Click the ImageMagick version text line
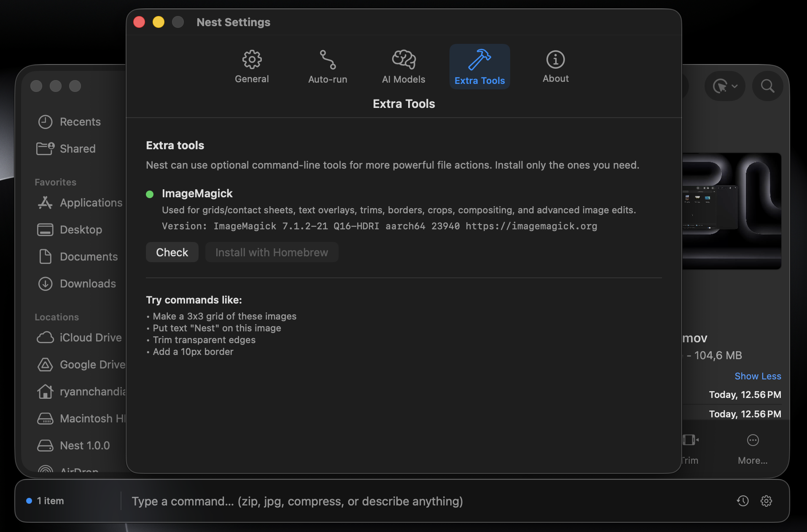Screen dimensions: 807x532 pos(379,226)
